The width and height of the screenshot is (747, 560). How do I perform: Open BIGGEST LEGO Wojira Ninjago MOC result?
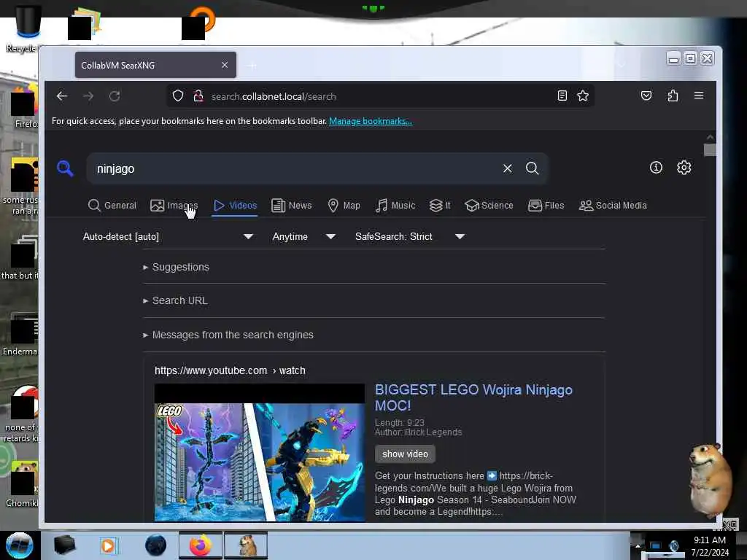[x=473, y=397]
